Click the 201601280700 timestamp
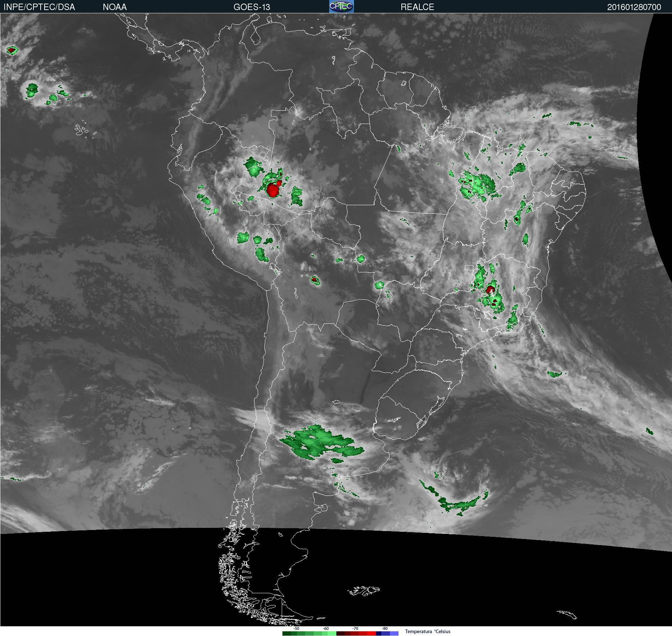Image resolution: width=672 pixels, height=636 pixels. [634, 7]
